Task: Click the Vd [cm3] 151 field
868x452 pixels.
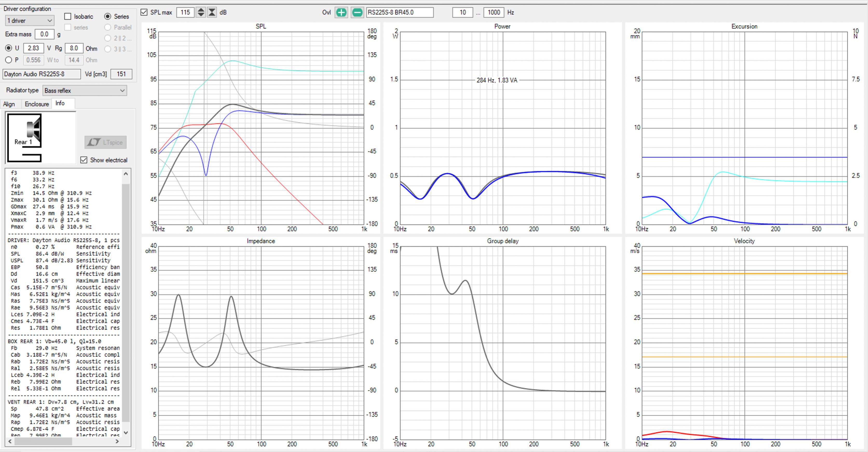Action: pyautogui.click(x=121, y=74)
